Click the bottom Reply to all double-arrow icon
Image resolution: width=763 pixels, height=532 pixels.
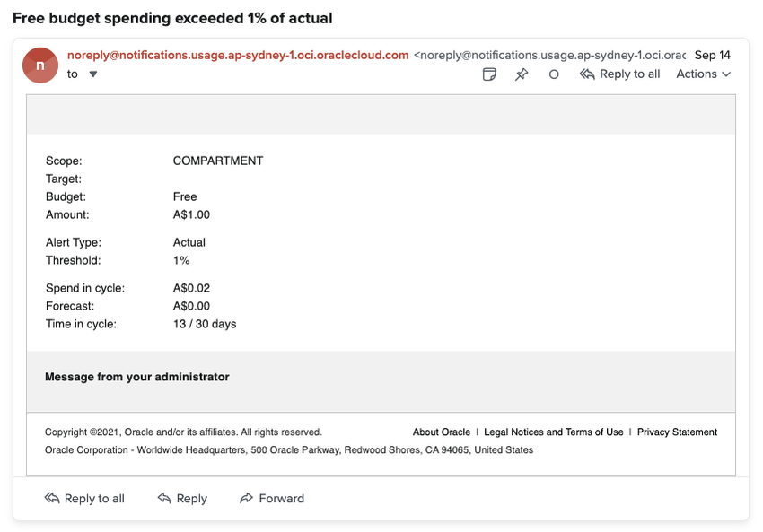[x=52, y=499]
